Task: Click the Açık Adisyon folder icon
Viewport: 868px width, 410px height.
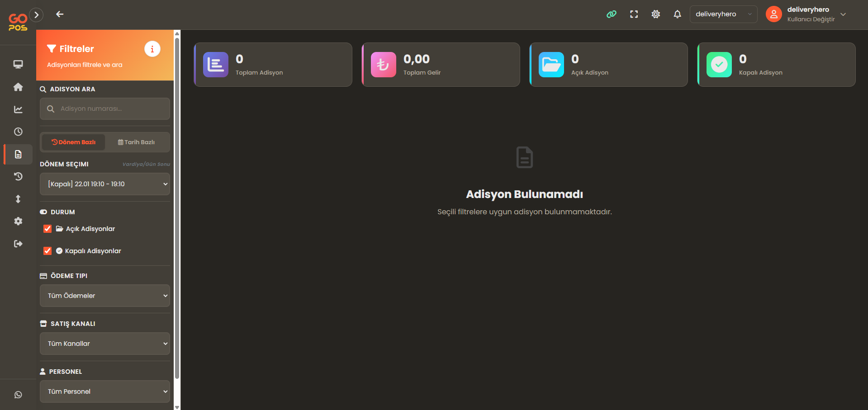Action: point(551,65)
